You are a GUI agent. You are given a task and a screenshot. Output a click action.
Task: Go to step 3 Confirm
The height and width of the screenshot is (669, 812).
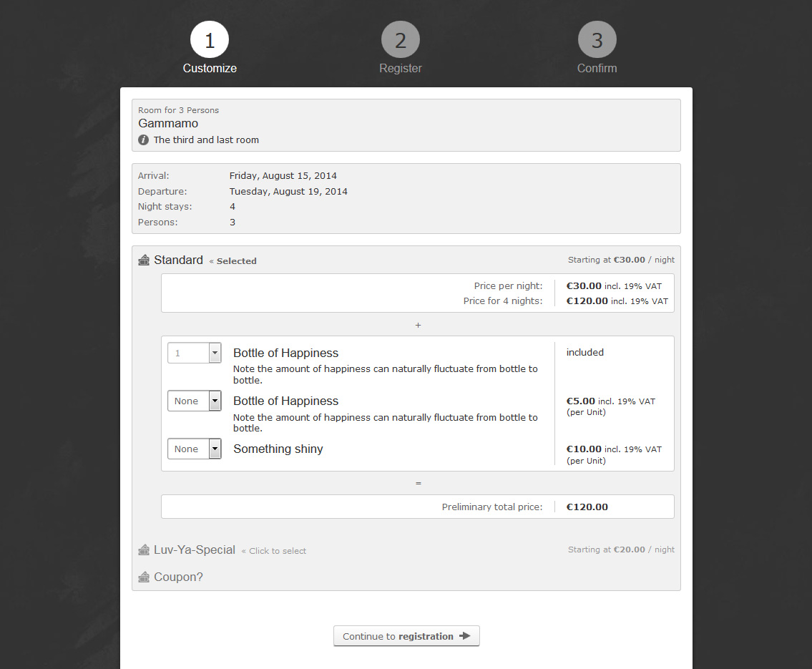[597, 40]
